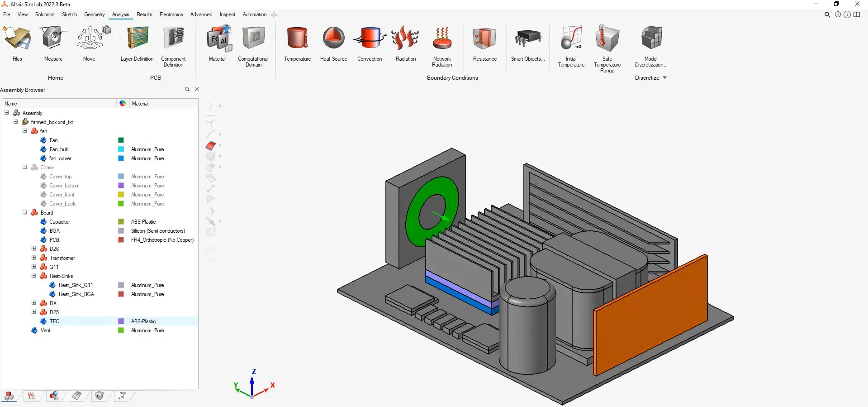The width and height of the screenshot is (868, 407).
Task: Click the Heat_Sink_BGA tree entry
Action: click(x=76, y=294)
